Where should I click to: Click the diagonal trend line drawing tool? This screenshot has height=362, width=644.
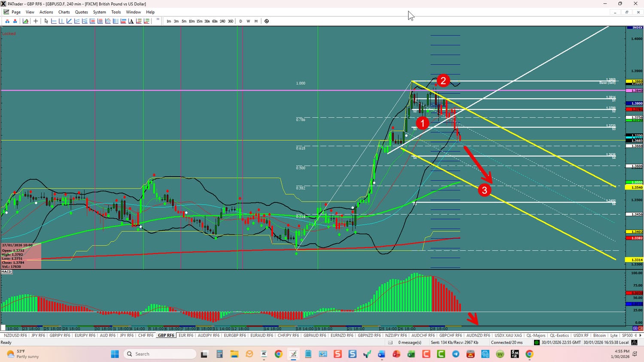click(69, 21)
